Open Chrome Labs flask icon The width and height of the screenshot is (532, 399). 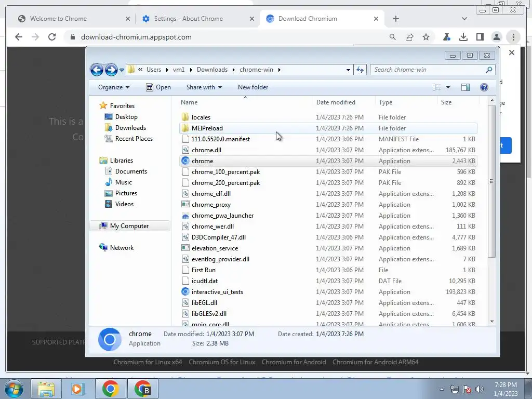[446, 37]
